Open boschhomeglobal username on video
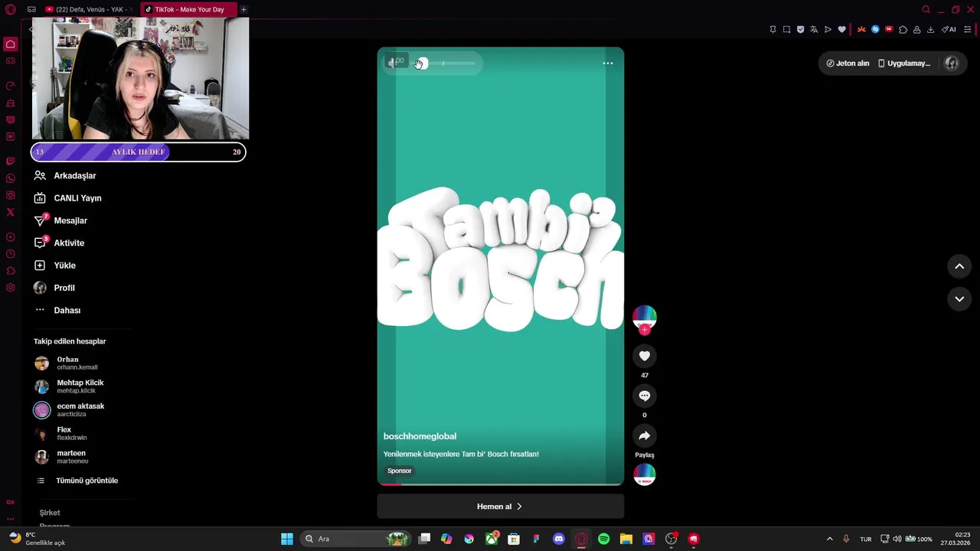Image resolution: width=980 pixels, height=551 pixels. click(x=420, y=436)
